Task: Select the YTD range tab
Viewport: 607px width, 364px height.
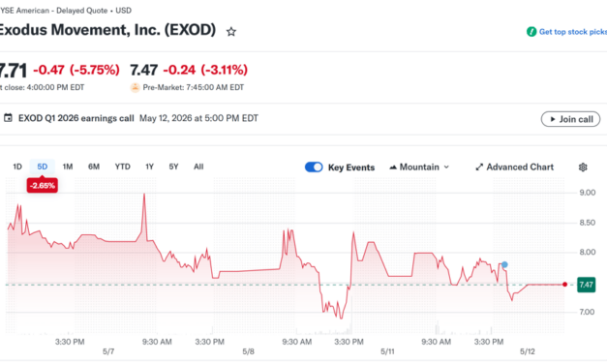Action: (122, 167)
